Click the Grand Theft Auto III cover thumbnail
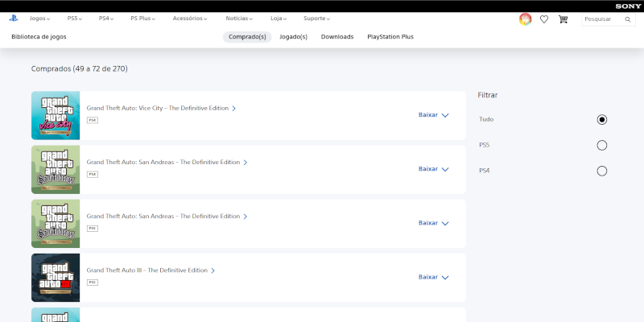The width and height of the screenshot is (644, 322). pos(56,278)
